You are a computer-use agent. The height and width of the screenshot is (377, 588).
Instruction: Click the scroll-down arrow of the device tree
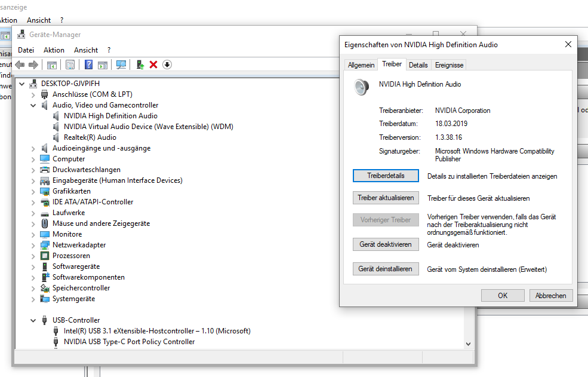tap(468, 344)
